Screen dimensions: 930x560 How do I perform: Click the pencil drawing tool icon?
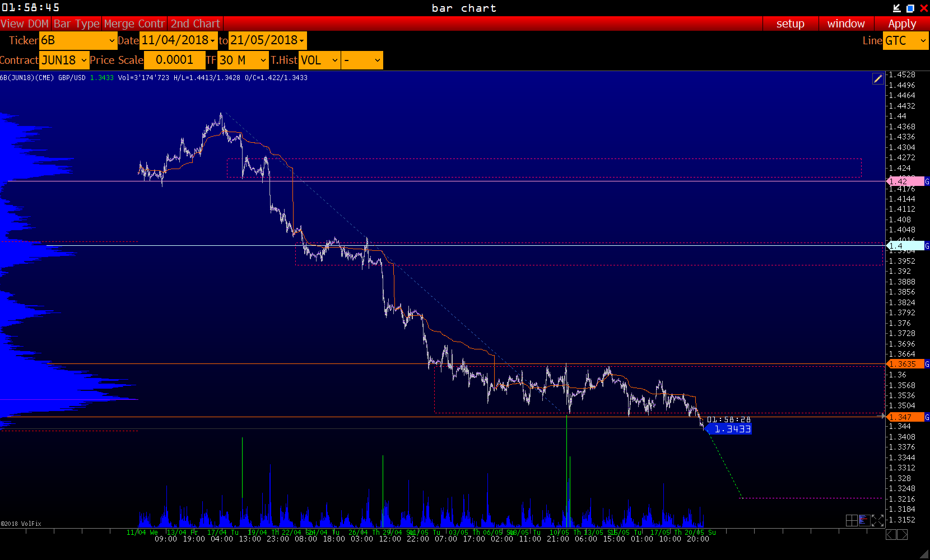(x=878, y=79)
